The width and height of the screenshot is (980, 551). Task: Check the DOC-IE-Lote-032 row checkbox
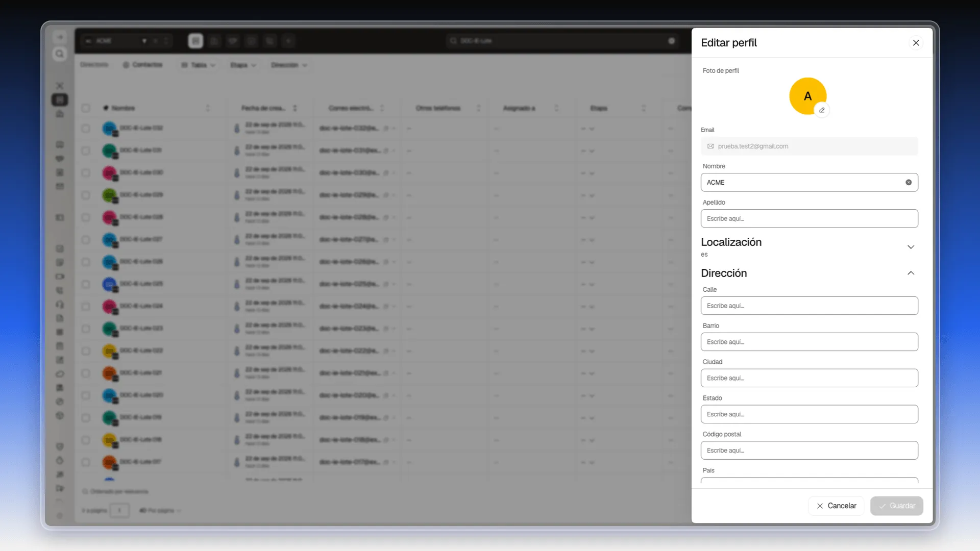[x=86, y=128]
